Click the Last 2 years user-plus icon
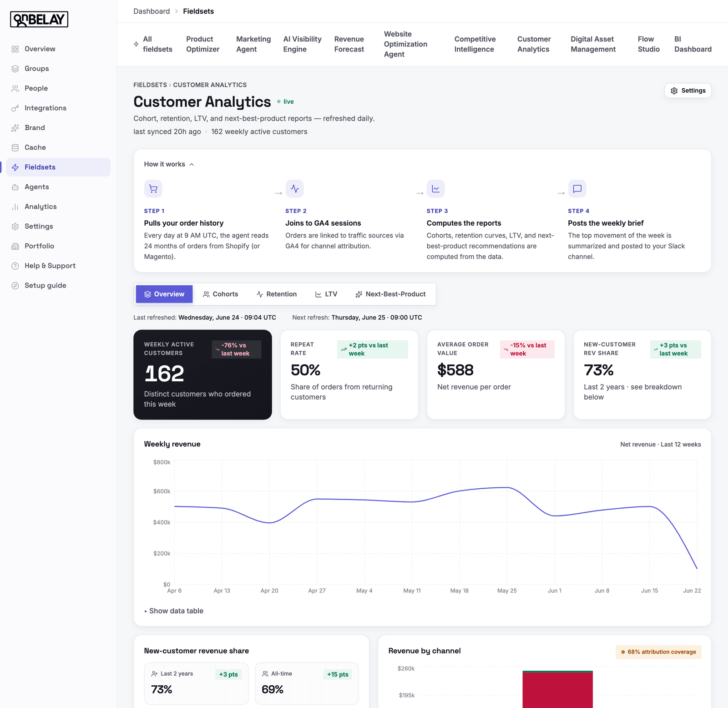Viewport: 728px width, 708px height. (155, 674)
